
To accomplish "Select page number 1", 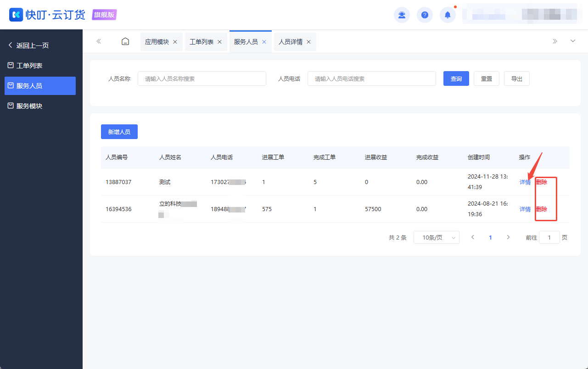I will (490, 237).
